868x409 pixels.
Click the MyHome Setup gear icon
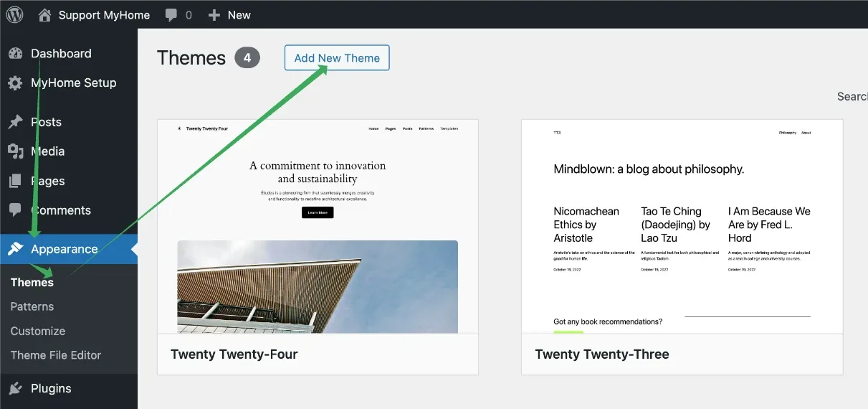[15, 83]
